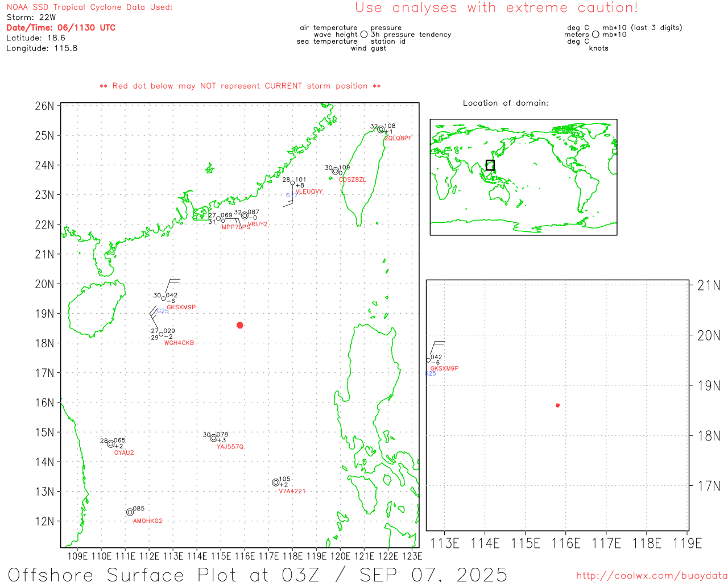Click the units legend circle between meters and mb*10

595,34
